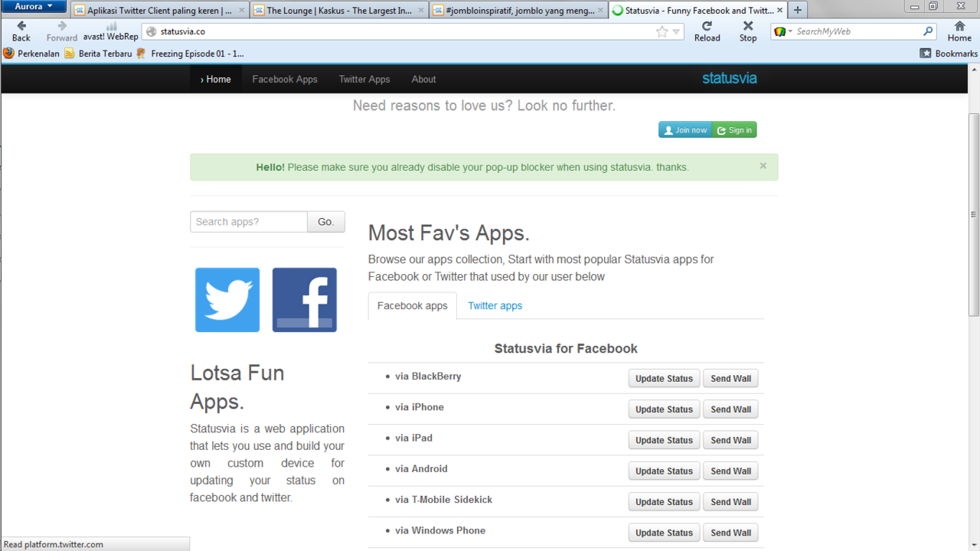Open About navigation item
980x551 pixels.
click(423, 79)
